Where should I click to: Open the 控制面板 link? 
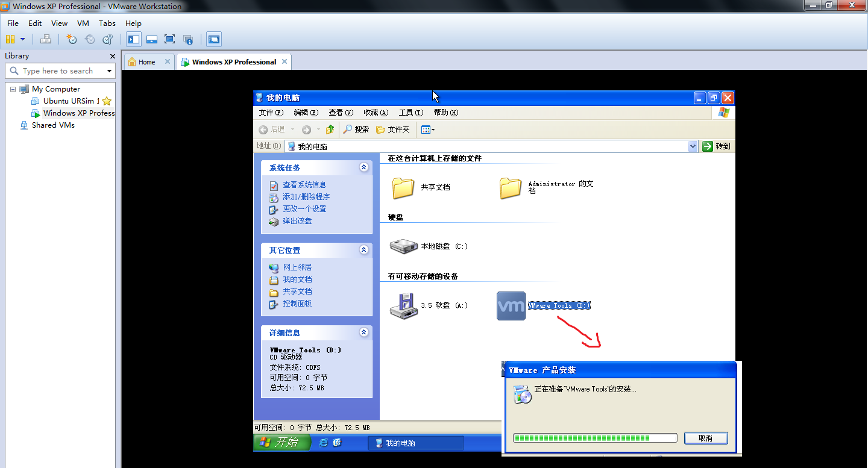pyautogui.click(x=297, y=304)
